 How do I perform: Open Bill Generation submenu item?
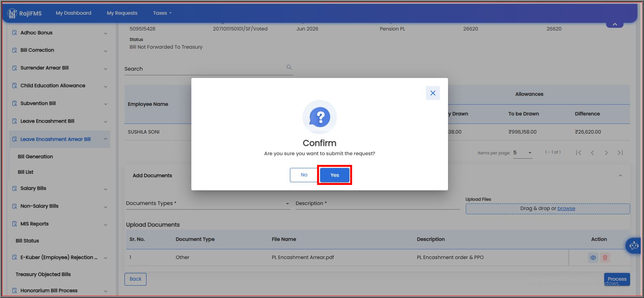(35, 157)
